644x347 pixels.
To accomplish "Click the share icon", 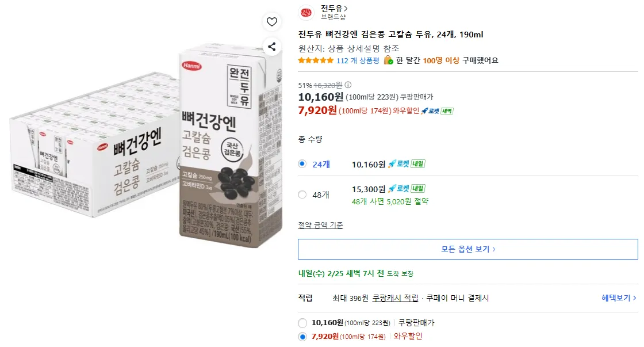I will click(272, 47).
